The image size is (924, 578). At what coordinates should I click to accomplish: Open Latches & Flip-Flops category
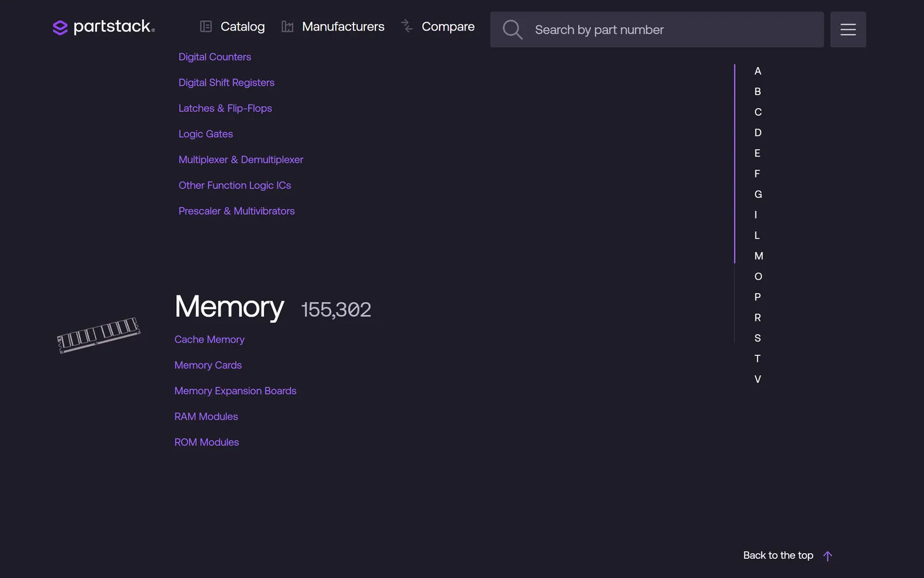click(x=225, y=108)
